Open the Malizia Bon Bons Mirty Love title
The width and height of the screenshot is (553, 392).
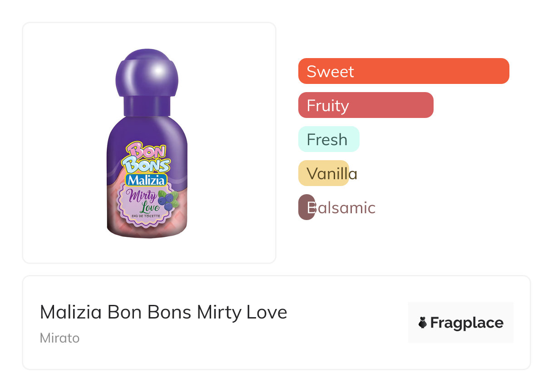pos(163,312)
